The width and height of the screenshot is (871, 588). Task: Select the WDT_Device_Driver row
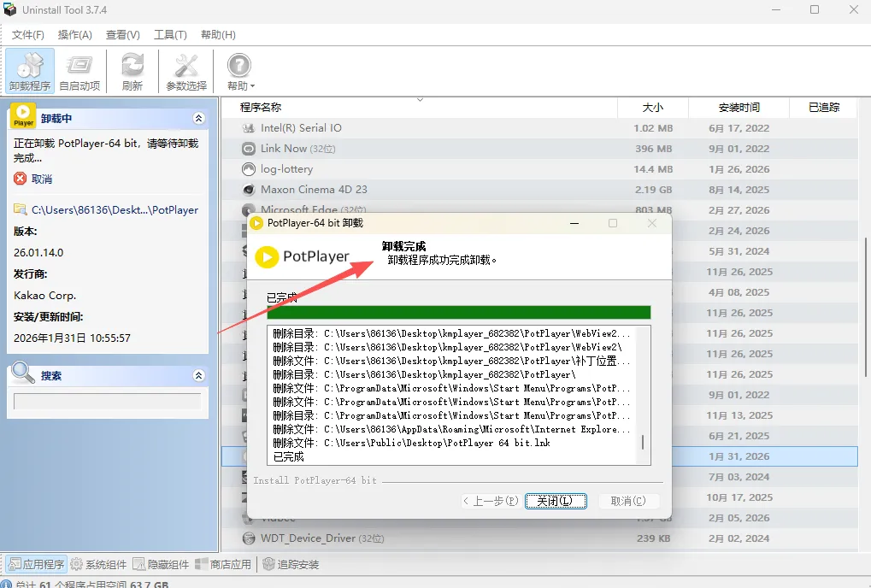coord(539,538)
